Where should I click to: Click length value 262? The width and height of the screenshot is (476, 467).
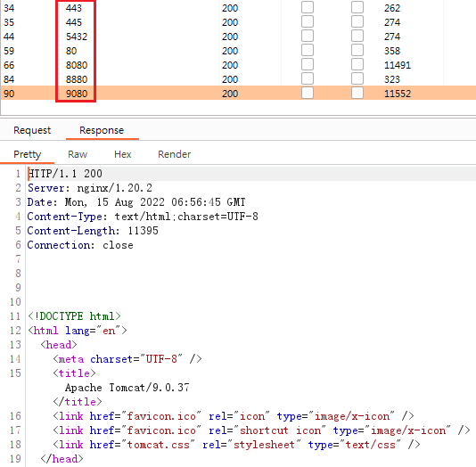(392, 8)
